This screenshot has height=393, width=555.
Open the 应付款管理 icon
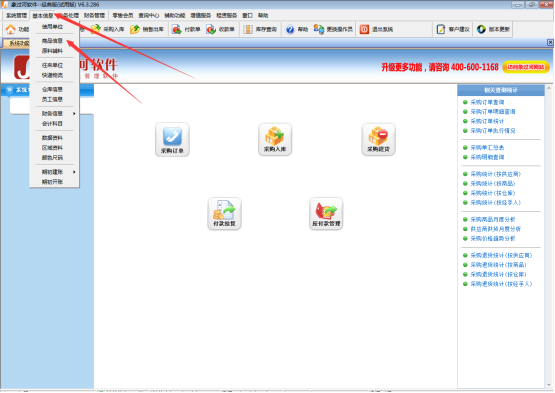pos(326,213)
